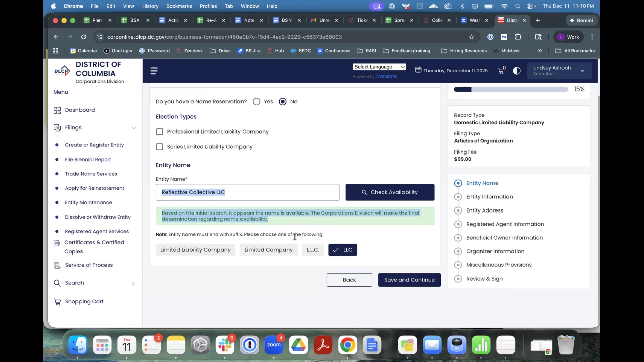
Task: Collapse the Filings sidebar section
Action: [x=134, y=128]
